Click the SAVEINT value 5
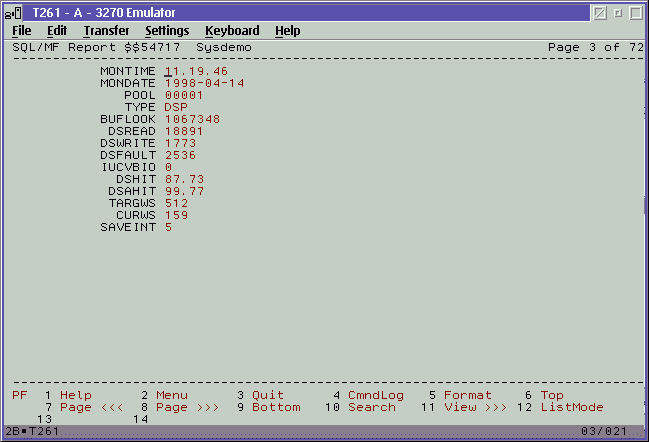This screenshot has height=442, width=649. point(168,227)
